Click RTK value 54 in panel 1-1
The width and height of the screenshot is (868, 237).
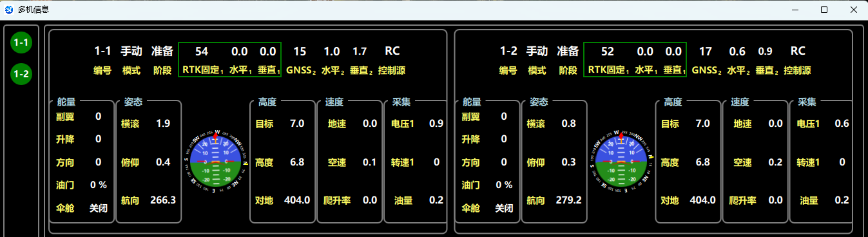pos(202,51)
